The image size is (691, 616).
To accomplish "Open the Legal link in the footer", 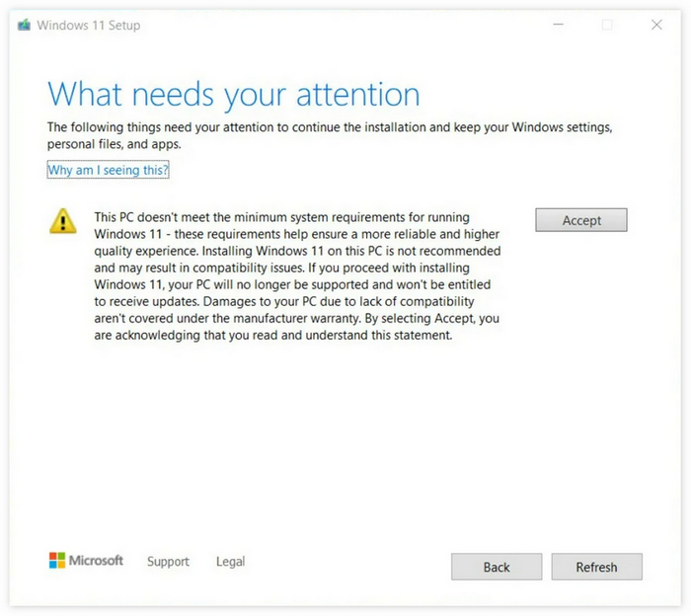I will click(230, 562).
